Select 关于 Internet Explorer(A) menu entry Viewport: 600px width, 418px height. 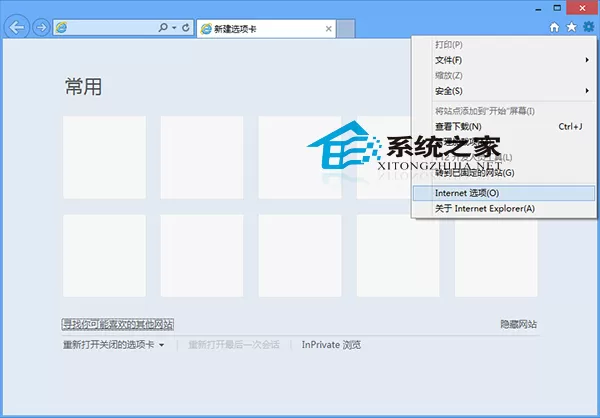[x=504, y=209]
